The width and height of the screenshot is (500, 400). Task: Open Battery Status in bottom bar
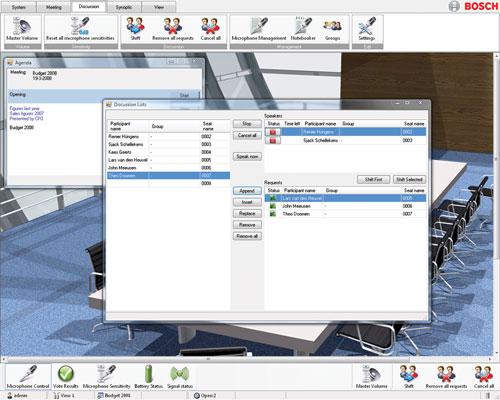[x=148, y=377]
